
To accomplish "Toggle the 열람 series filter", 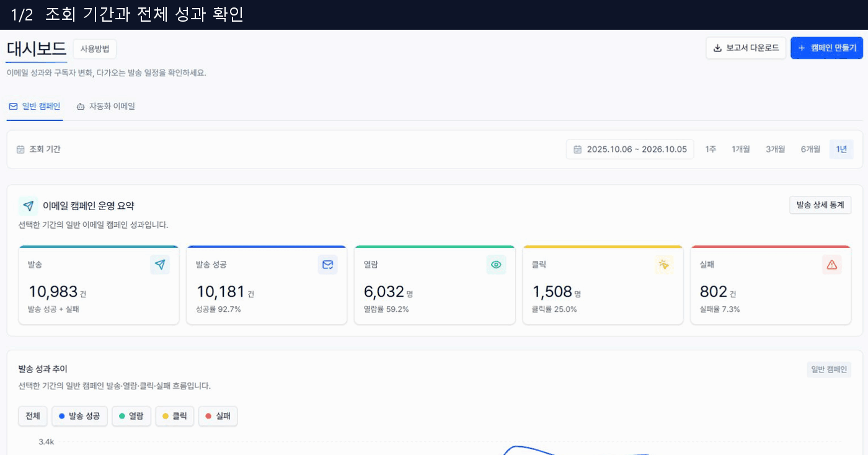I will click(131, 416).
